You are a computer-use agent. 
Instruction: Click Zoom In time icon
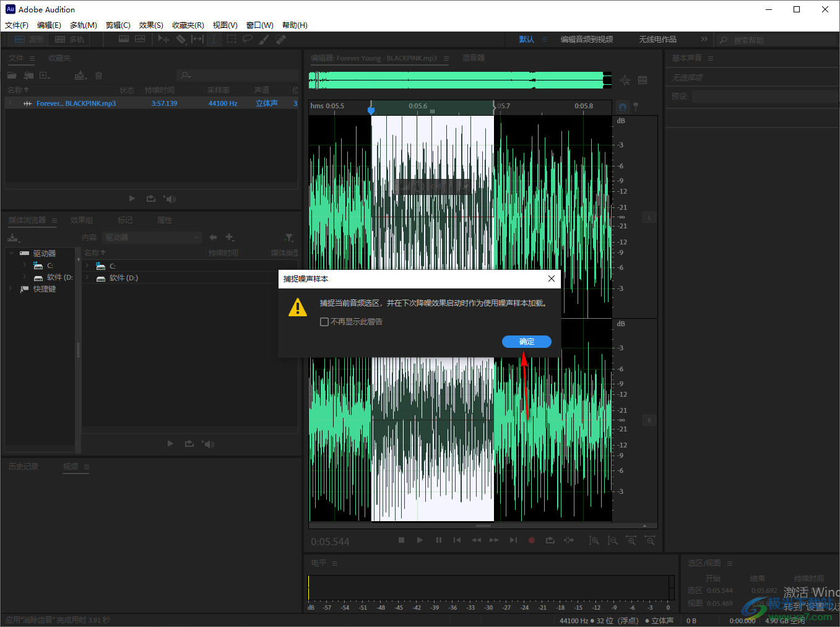[x=631, y=540]
